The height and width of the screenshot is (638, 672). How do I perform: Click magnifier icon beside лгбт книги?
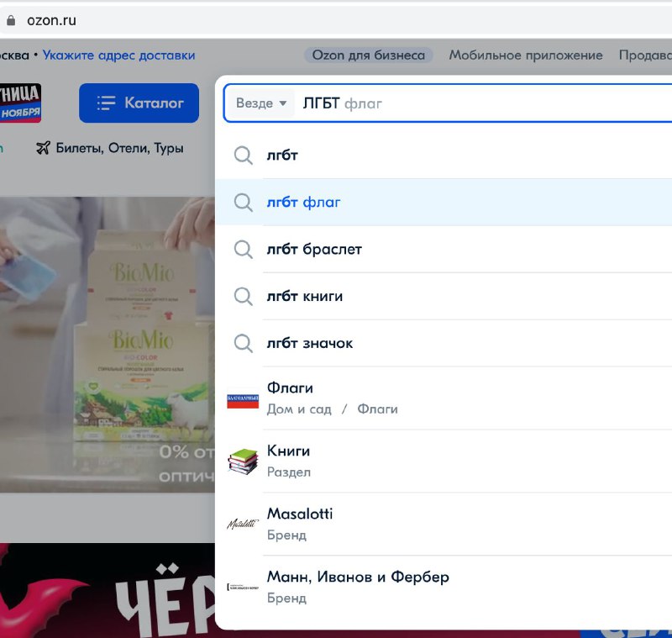[244, 296]
